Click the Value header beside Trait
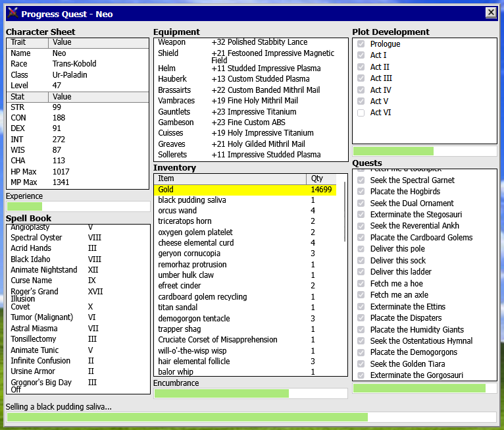504x430 pixels. 98,42
